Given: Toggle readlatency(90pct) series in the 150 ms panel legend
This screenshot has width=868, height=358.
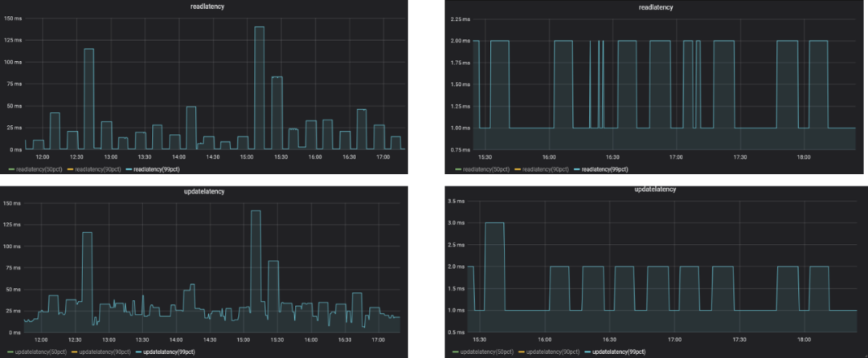Looking at the screenshot, I should 96,169.
